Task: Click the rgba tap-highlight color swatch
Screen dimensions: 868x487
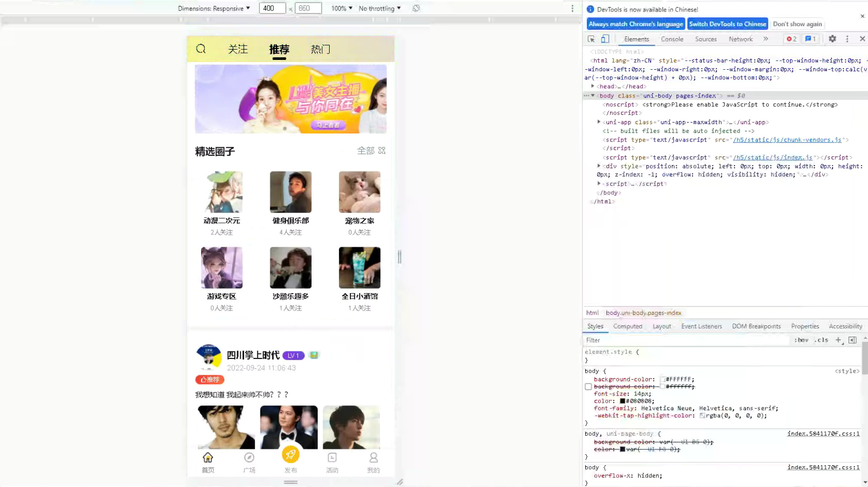Action: tap(702, 416)
